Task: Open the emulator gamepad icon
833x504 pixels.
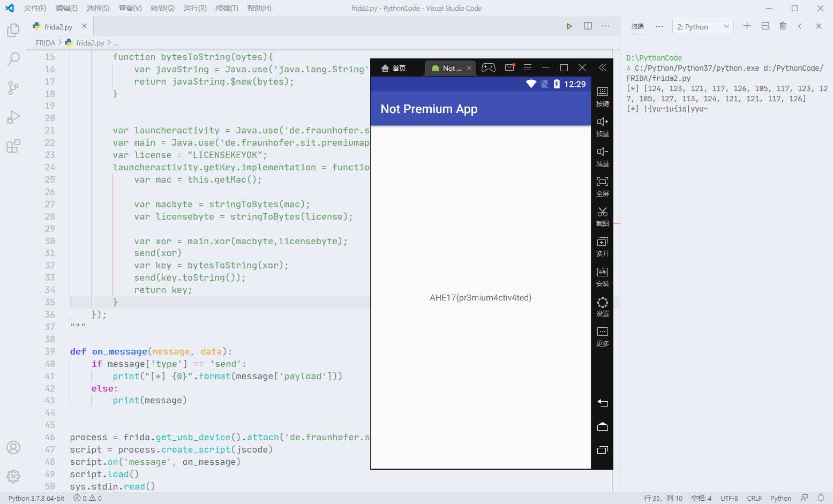Action: (489, 67)
